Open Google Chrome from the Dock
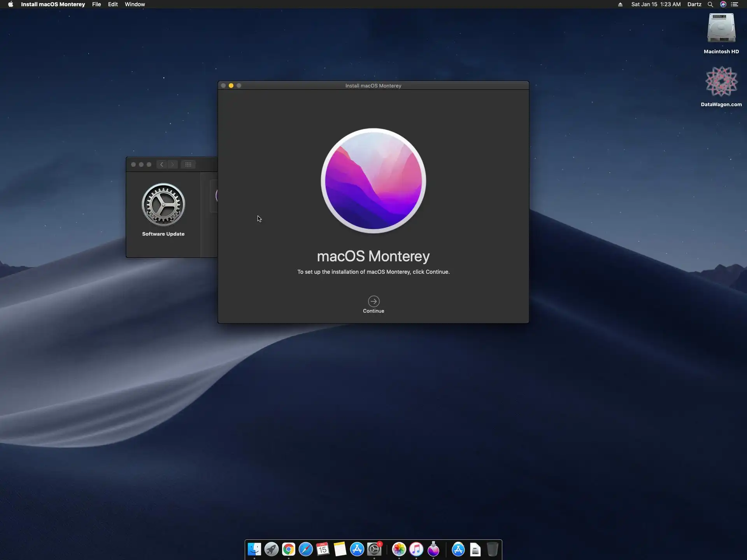 tap(289, 549)
